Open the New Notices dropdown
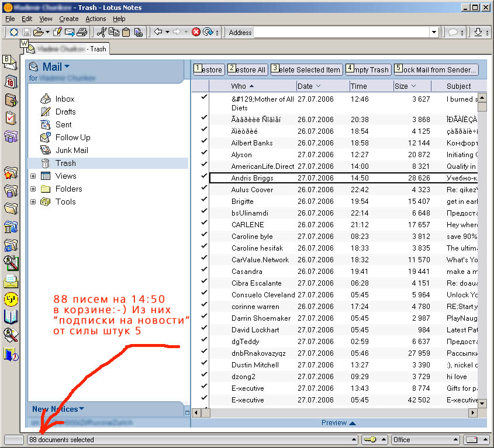 pos(58,409)
